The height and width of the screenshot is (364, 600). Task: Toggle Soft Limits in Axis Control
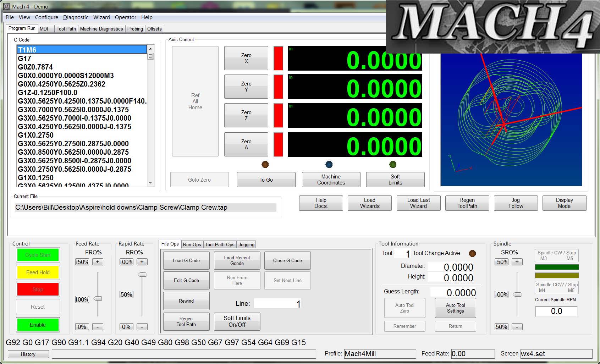395,180
